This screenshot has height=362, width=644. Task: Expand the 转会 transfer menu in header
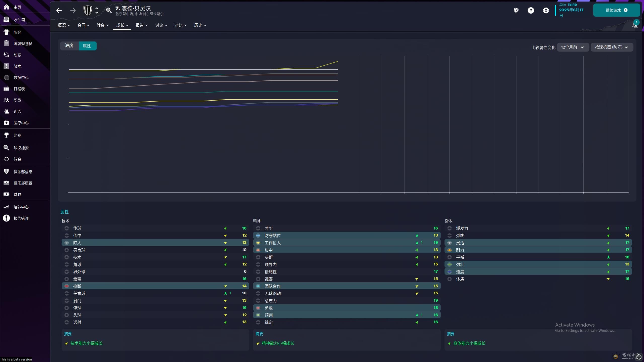(103, 25)
